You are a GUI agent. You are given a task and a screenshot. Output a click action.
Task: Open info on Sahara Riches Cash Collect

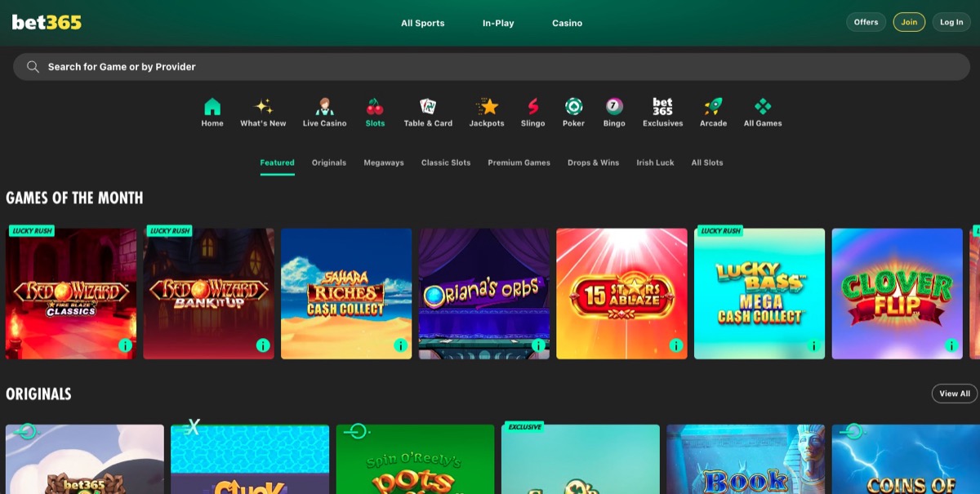coord(400,345)
